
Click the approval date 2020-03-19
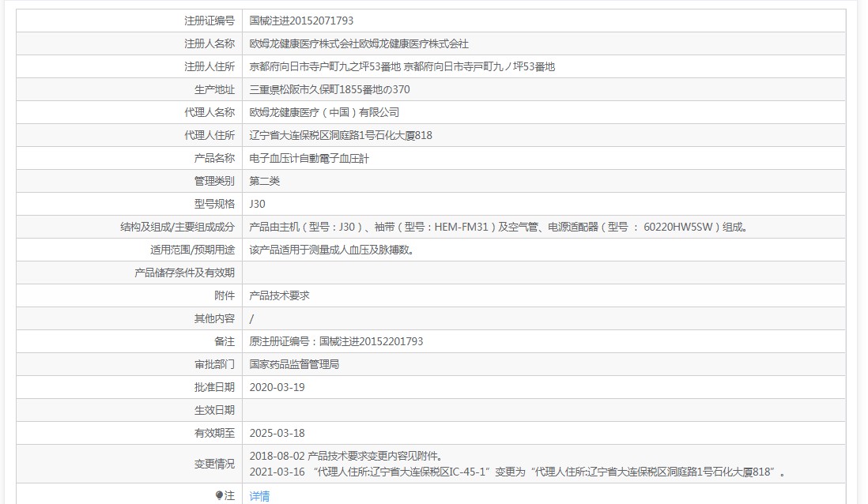(280, 387)
